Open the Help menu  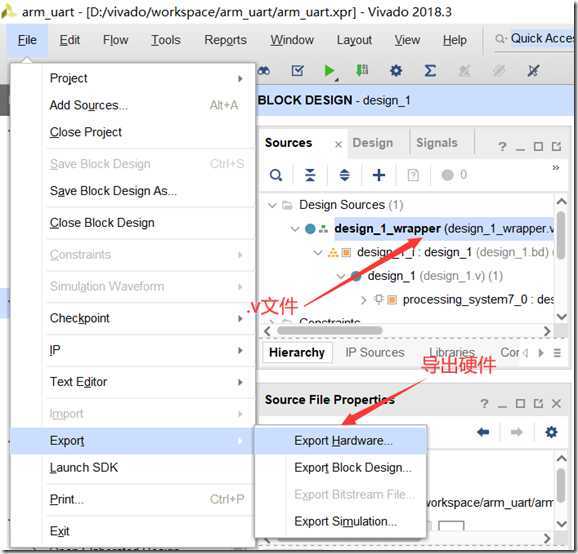pos(455,40)
